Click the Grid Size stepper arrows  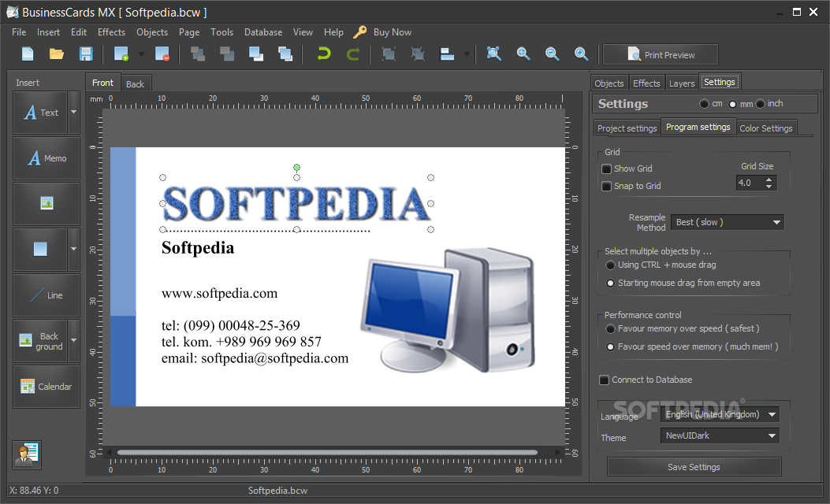(x=769, y=183)
